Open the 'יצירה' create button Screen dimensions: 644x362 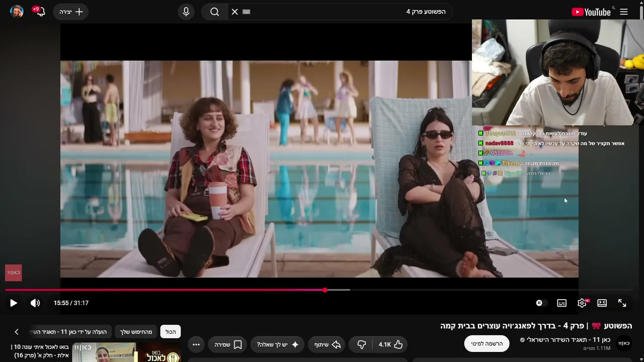point(71,12)
